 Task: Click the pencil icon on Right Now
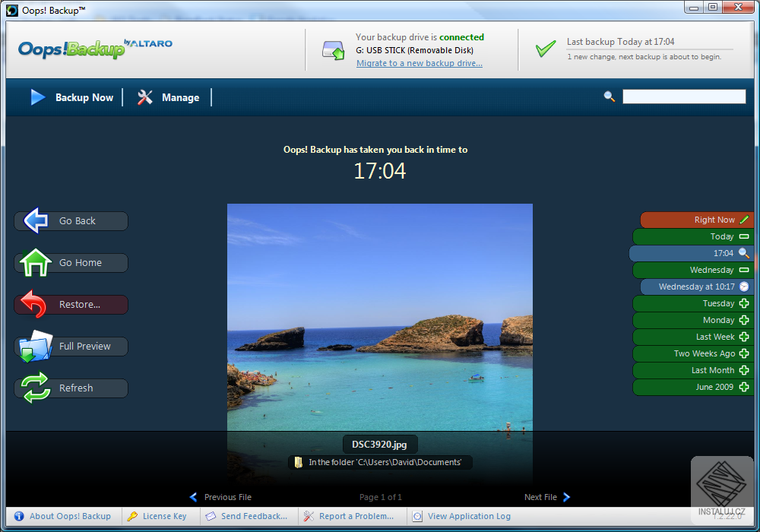744,220
